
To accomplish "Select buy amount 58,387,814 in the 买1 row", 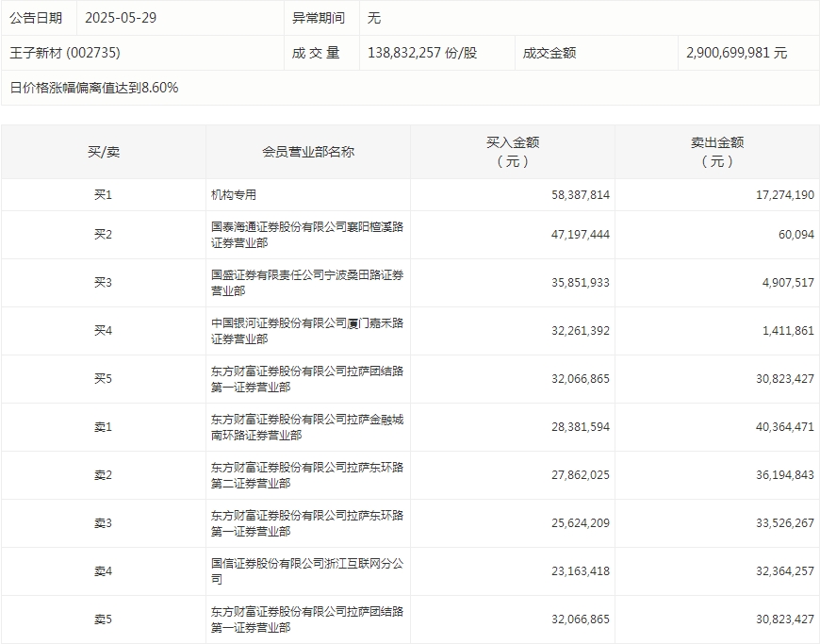I will (x=581, y=195).
